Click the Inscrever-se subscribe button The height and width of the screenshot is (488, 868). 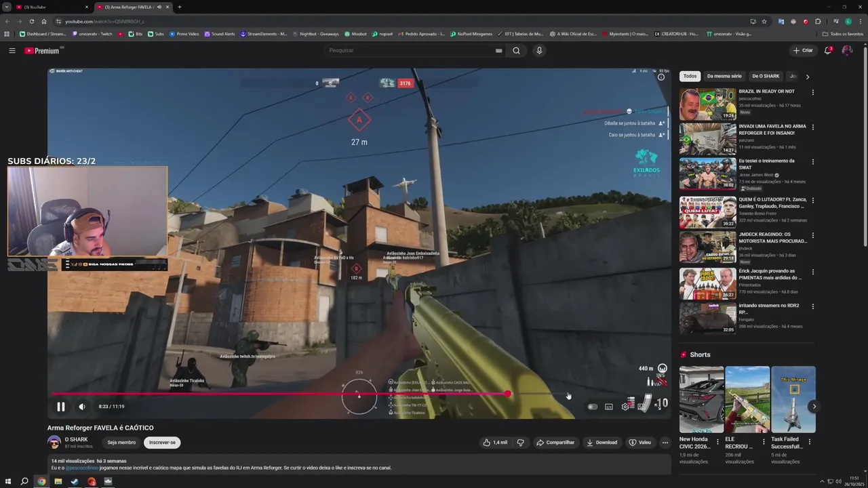(x=162, y=443)
